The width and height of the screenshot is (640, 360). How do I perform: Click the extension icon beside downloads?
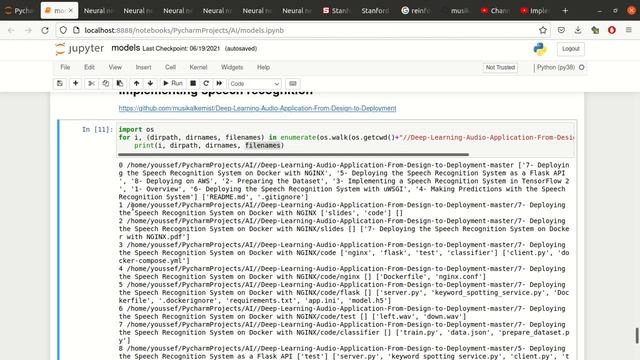point(595,30)
